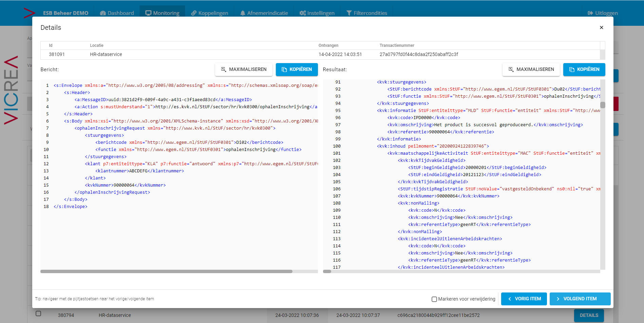Click the Ontvangen column header
The width and height of the screenshot is (644, 323).
[x=328, y=45]
